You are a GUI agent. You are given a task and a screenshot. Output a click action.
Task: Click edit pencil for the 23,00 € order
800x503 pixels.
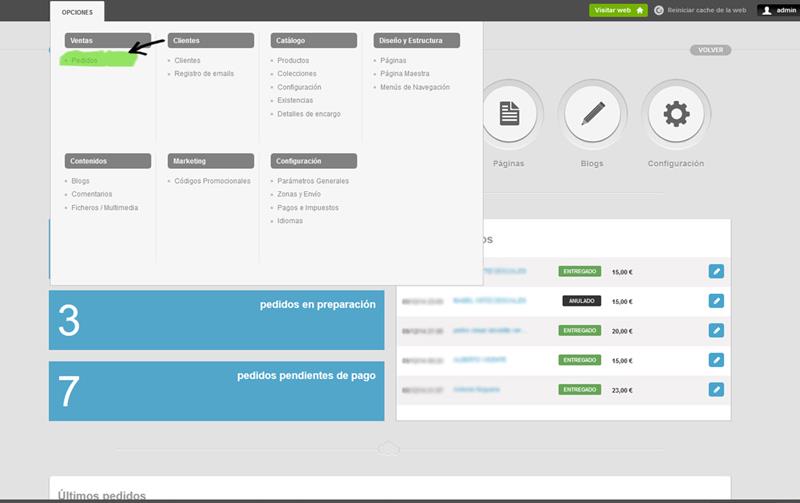click(x=716, y=389)
